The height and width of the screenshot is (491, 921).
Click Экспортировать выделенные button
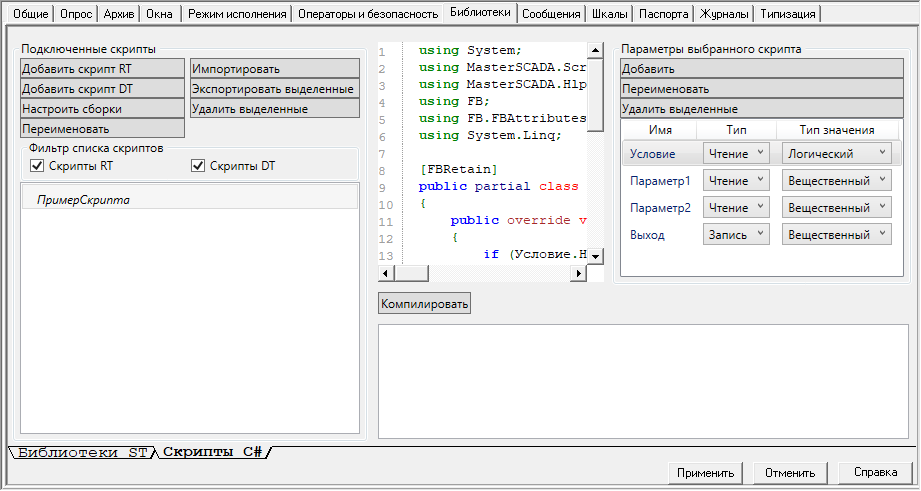(x=275, y=89)
